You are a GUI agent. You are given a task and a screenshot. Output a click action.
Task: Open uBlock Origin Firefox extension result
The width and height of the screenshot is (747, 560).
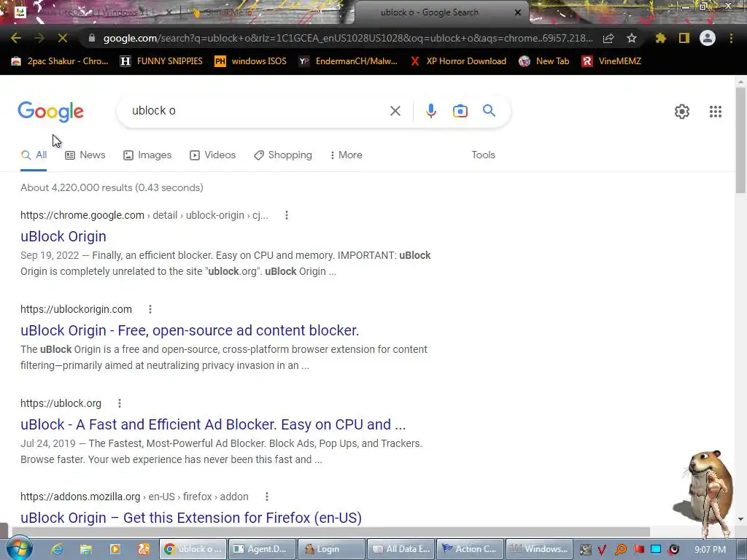tap(191, 518)
